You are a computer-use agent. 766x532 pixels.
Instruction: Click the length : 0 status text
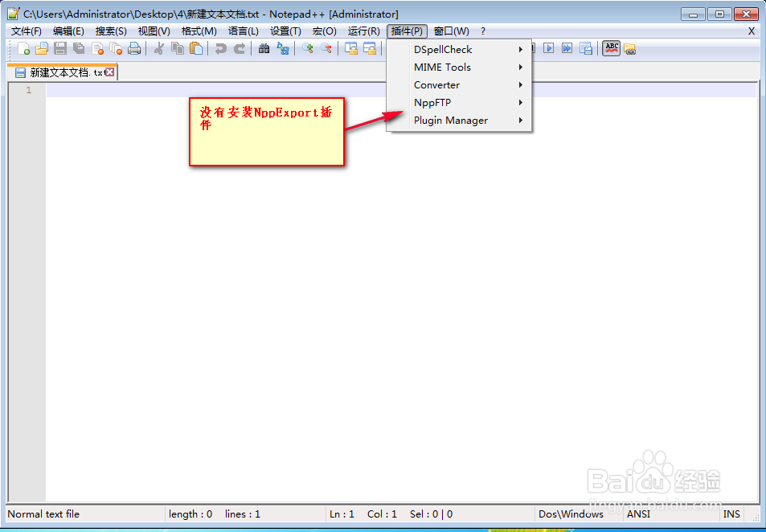point(190,514)
